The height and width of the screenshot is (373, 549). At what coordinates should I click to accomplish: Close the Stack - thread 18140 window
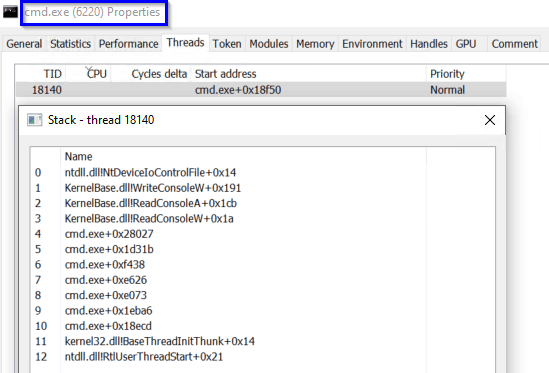tap(489, 120)
